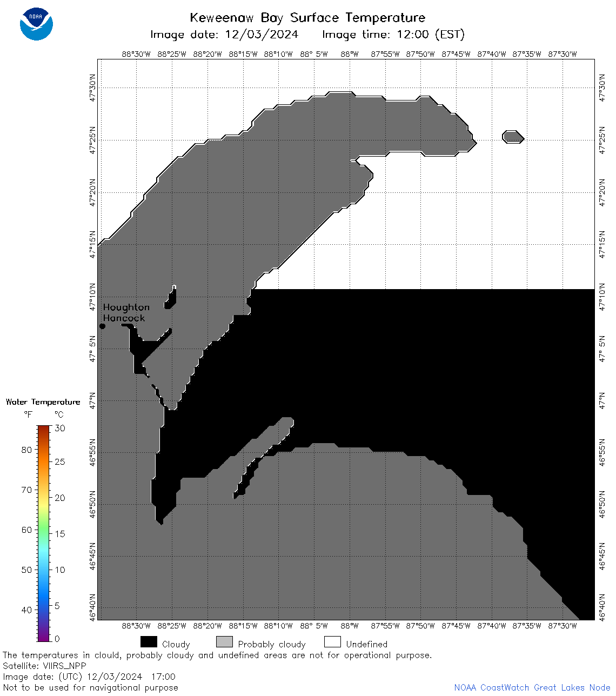Click the 87°30'W label on top axis
This screenshot has width=616, height=696.
[563, 54]
